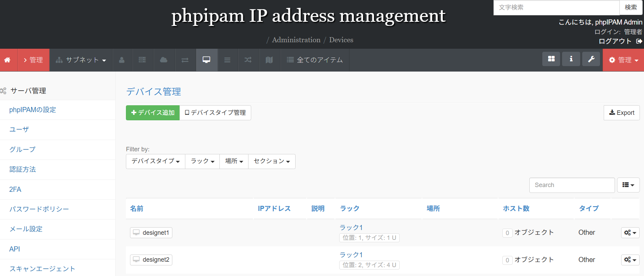Open the grid dashboard widgets icon
This screenshot has width=644, height=276.
pos(551,59)
